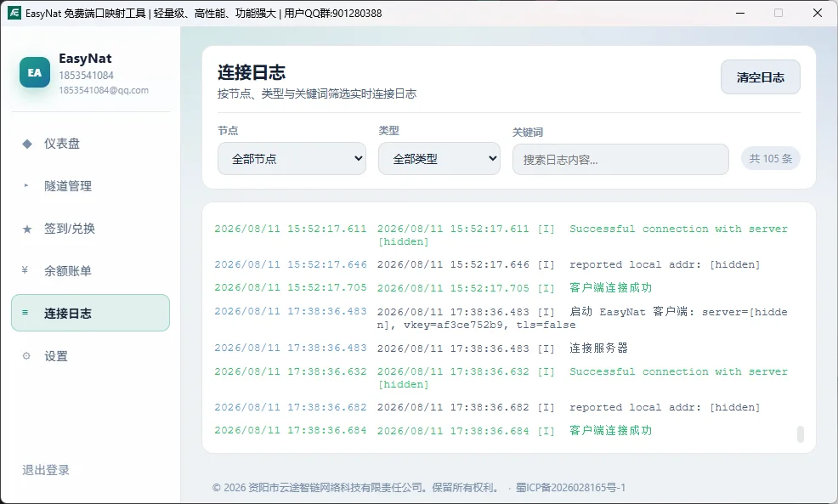Click the star icon beside 签到/兑换
This screenshot has width=838, height=504.
26,229
